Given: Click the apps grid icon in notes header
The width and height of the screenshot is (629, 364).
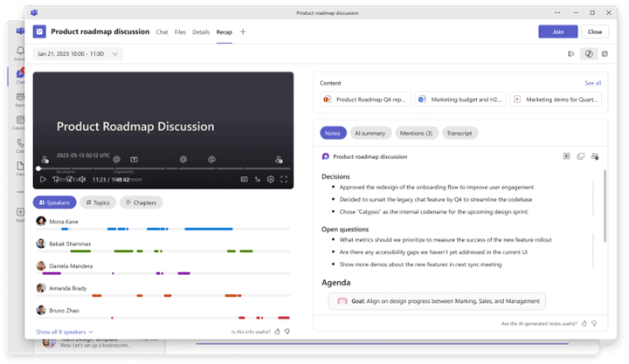Looking at the screenshot, I should point(566,156).
